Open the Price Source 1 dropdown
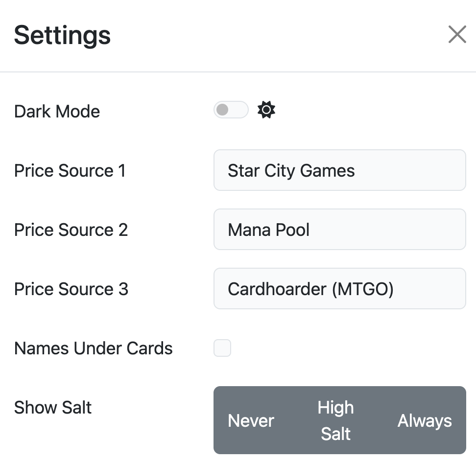 coord(339,170)
